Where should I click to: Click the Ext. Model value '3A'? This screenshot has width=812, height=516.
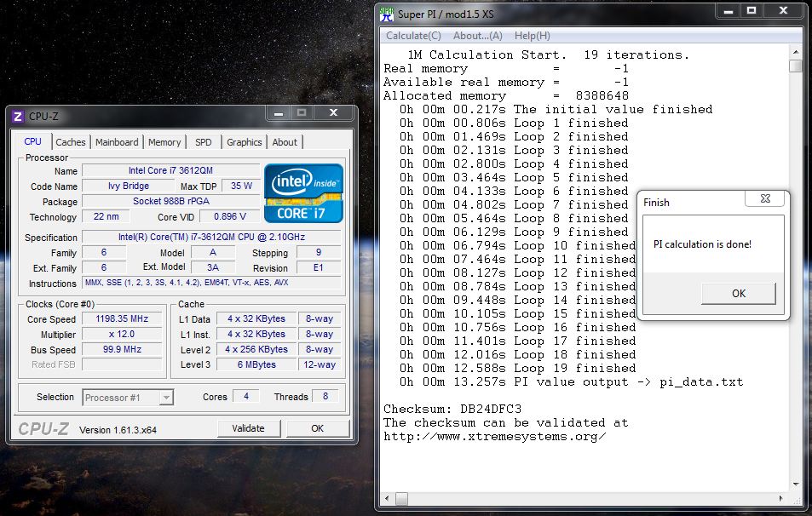click(x=213, y=267)
